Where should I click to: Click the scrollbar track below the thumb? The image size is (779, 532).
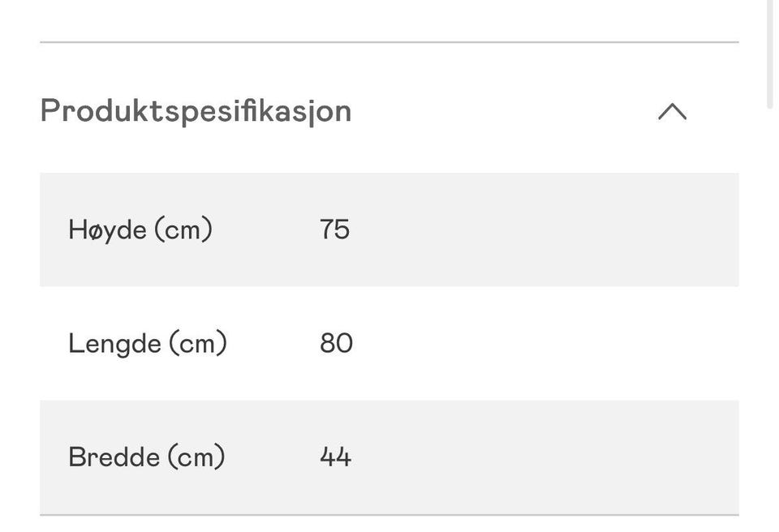coord(770,324)
